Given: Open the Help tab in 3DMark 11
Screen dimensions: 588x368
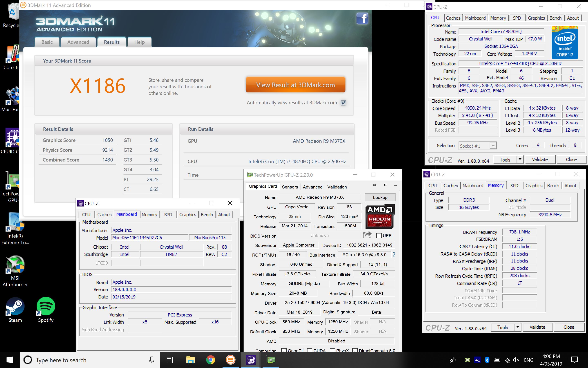Looking at the screenshot, I should [139, 42].
